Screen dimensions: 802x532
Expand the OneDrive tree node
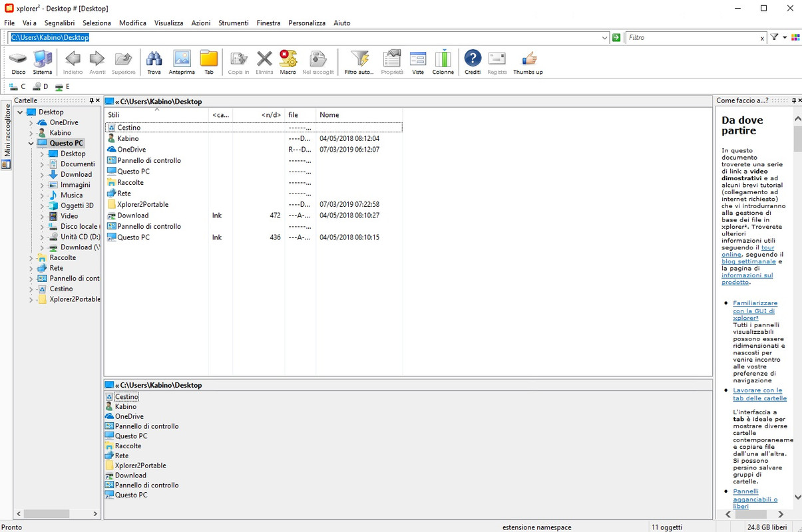click(31, 123)
